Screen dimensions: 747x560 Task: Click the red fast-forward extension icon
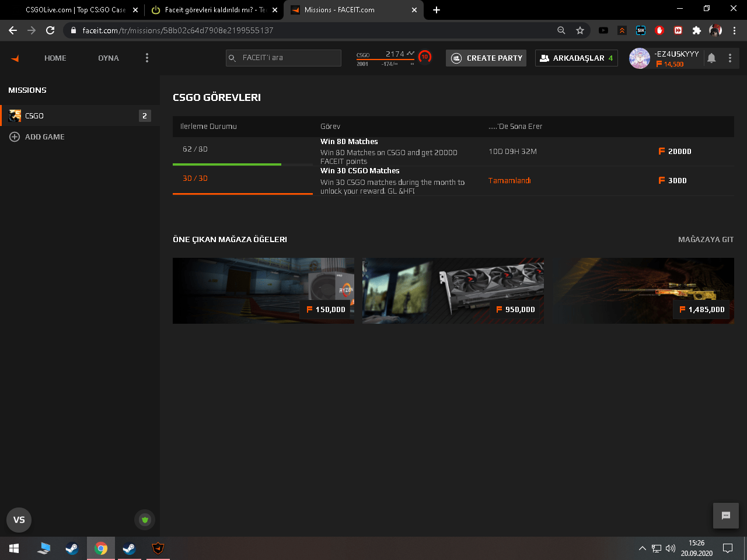pyautogui.click(x=678, y=30)
